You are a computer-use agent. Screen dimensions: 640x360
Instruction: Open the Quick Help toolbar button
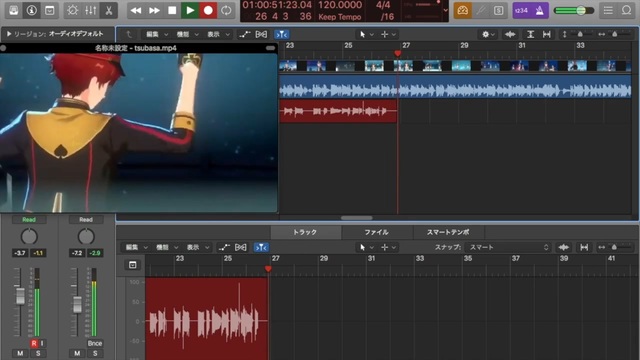[x=49, y=10]
